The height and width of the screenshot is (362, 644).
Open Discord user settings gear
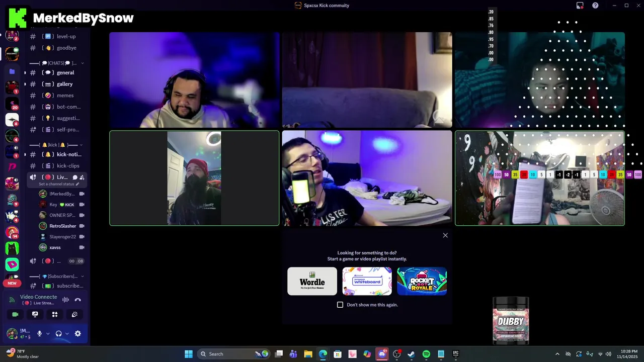point(77,333)
